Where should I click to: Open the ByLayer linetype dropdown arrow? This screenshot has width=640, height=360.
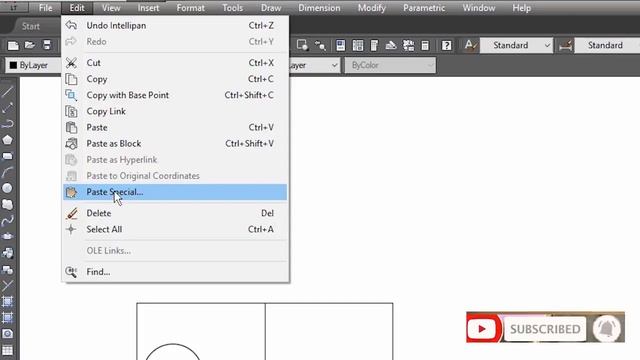coord(334,65)
